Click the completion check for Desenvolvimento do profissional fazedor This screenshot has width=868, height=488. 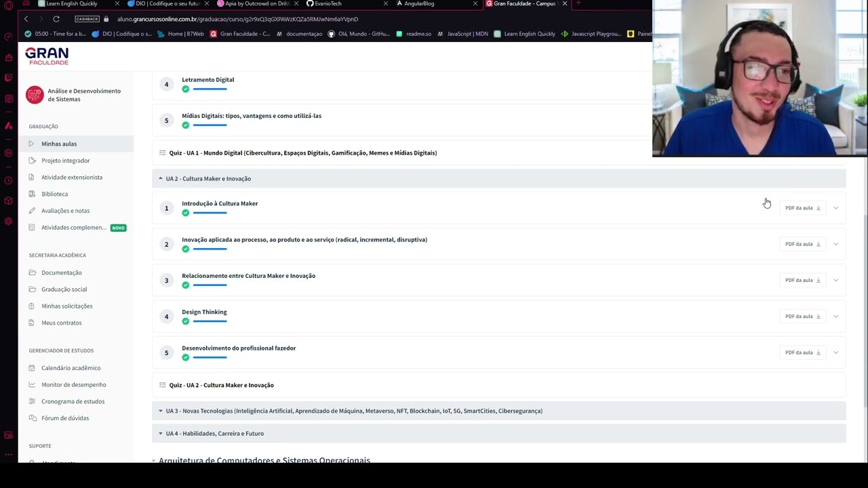[186, 357]
